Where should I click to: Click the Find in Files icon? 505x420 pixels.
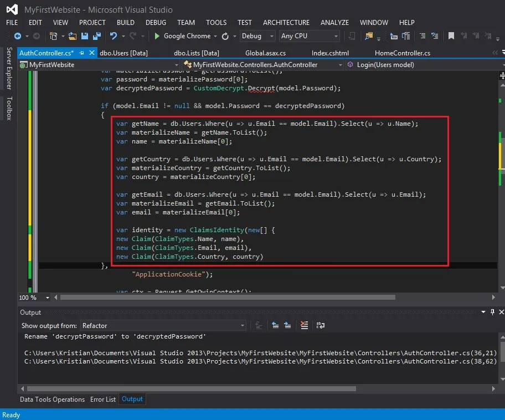(369, 36)
